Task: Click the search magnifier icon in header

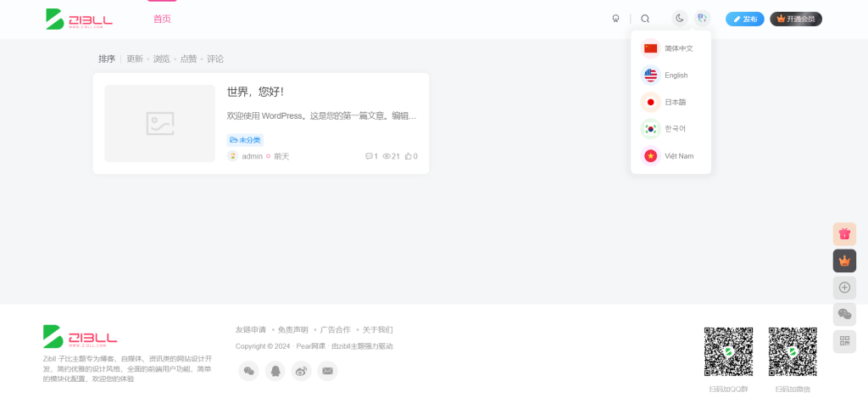Action: click(645, 19)
